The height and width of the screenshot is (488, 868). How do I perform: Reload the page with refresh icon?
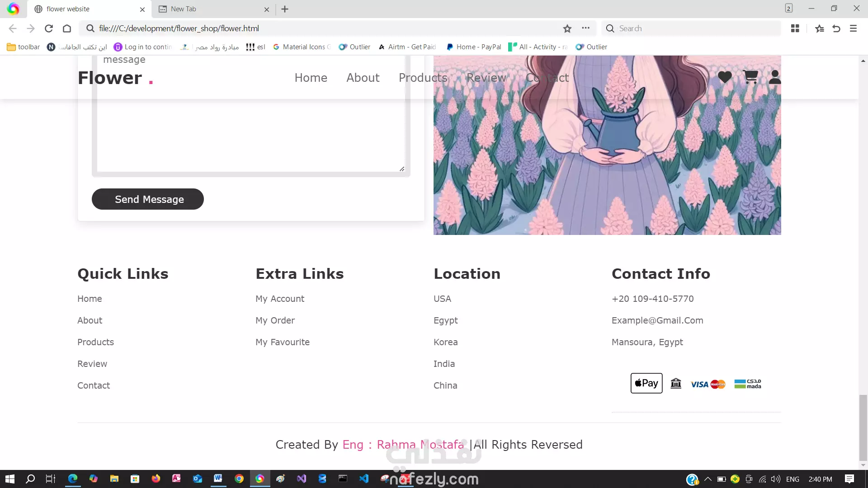[49, 28]
